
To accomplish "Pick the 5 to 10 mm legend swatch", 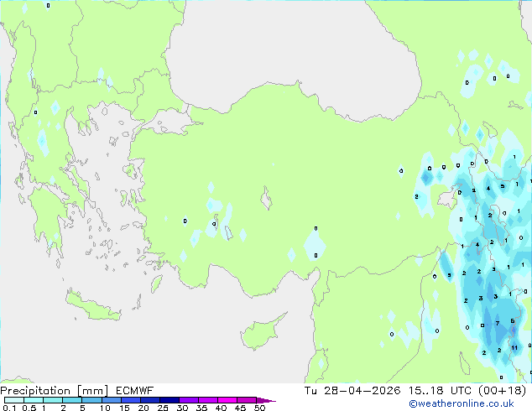I will [x=91, y=400].
